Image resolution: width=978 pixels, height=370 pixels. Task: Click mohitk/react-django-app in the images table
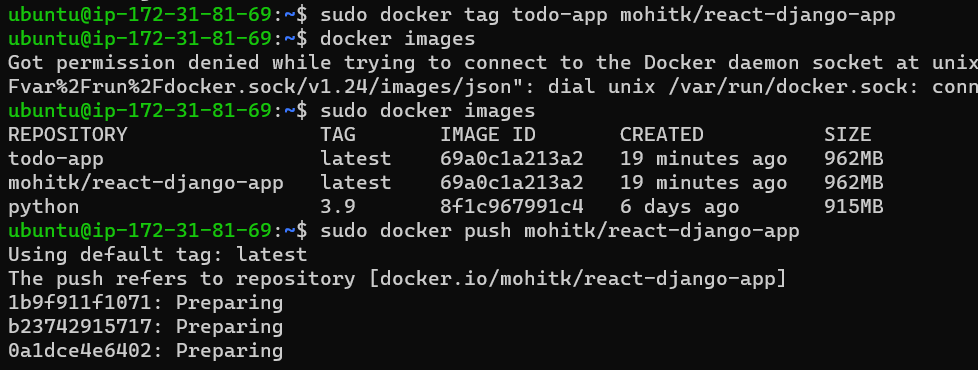click(145, 183)
